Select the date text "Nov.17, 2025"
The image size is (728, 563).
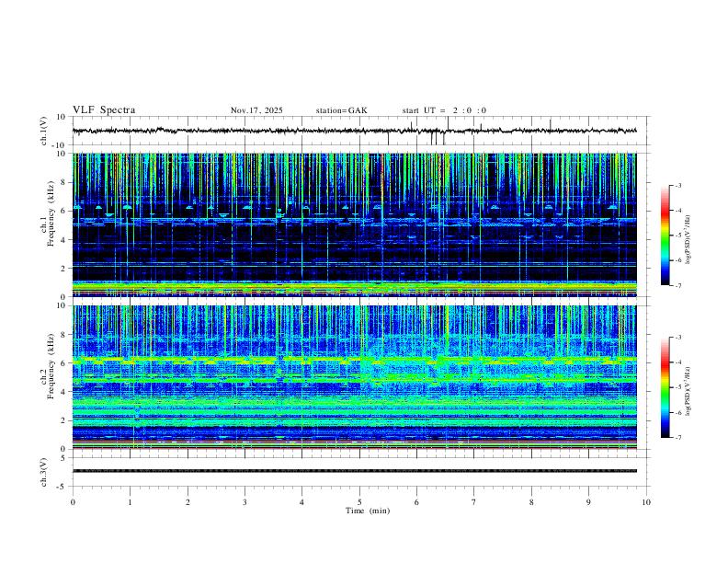click(x=256, y=110)
